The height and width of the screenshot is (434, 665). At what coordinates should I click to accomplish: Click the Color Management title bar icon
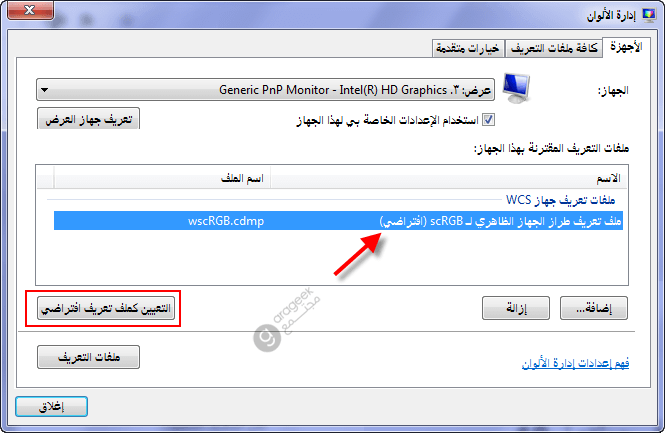(648, 14)
